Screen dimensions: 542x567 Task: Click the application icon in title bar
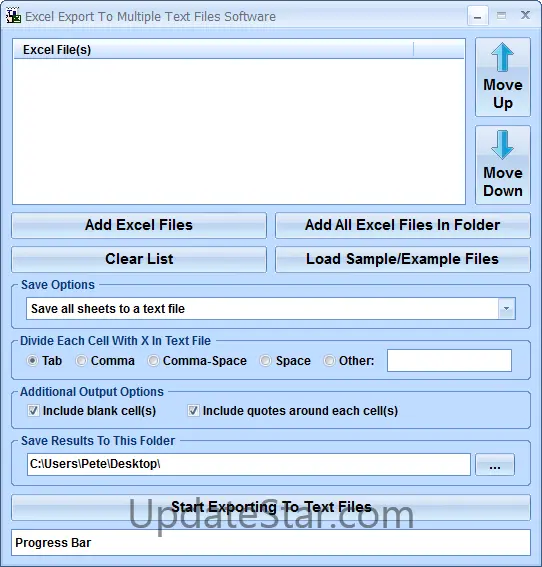13,16
